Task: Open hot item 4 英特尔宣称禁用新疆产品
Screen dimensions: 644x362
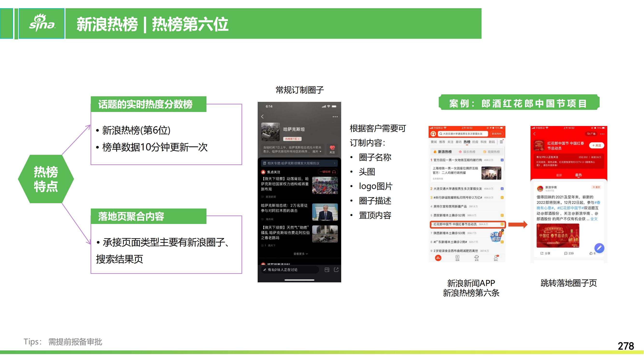Action: [467, 206]
